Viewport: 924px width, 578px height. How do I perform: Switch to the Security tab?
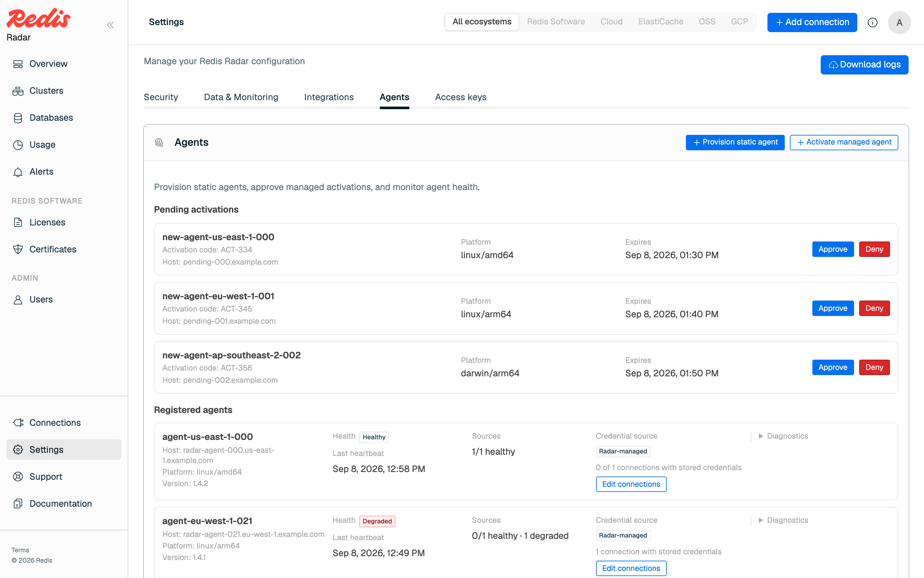coord(161,97)
